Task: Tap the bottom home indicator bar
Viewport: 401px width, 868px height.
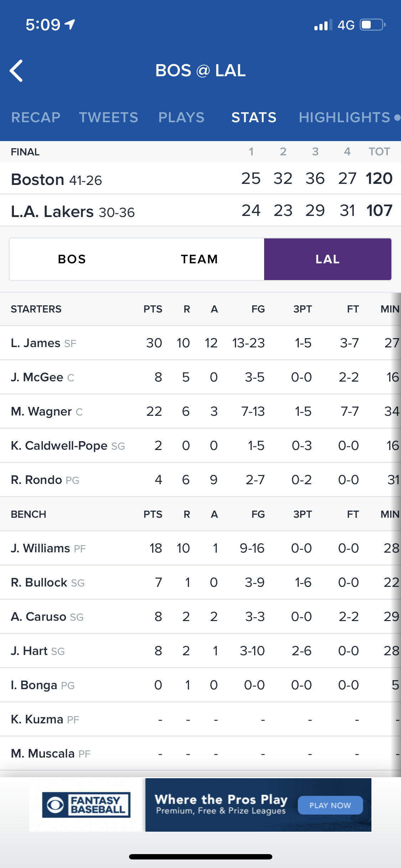Action: pyautogui.click(x=200, y=857)
